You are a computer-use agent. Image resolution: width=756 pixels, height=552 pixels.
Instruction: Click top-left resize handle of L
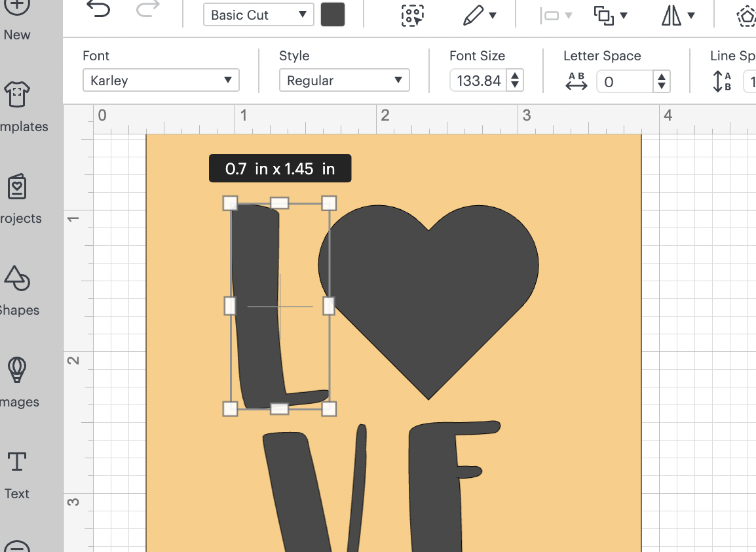tap(230, 203)
